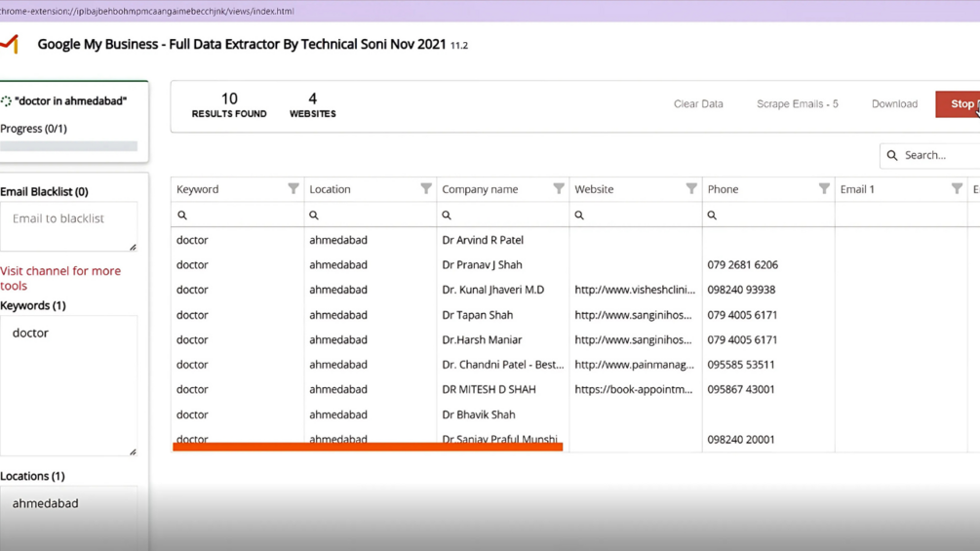Open the Location column filter icon
Image resolution: width=980 pixels, height=551 pixels.
[x=425, y=188]
